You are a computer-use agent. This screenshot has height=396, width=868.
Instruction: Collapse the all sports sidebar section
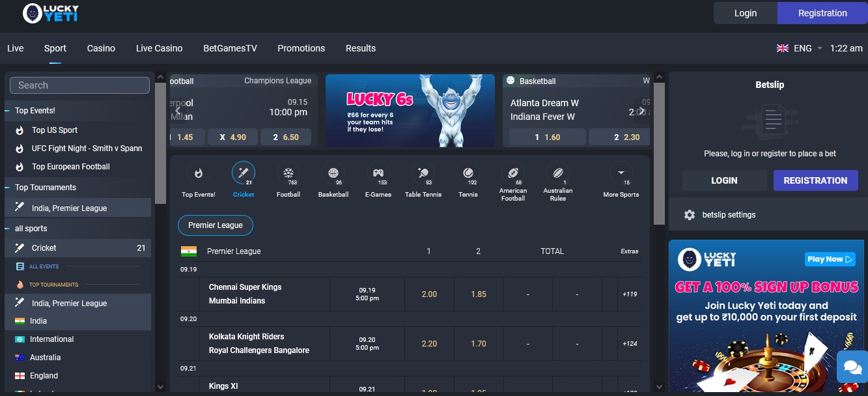pyautogui.click(x=78, y=229)
